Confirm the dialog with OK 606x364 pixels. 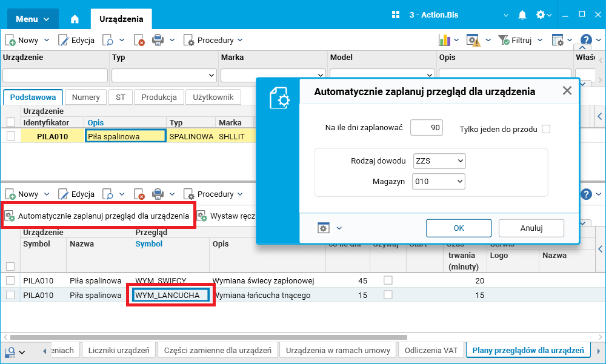coord(459,228)
